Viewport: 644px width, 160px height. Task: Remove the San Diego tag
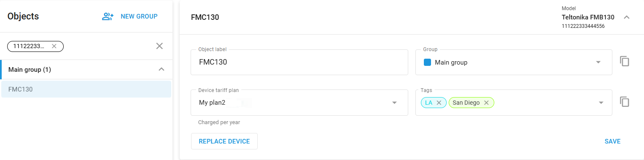tap(486, 103)
